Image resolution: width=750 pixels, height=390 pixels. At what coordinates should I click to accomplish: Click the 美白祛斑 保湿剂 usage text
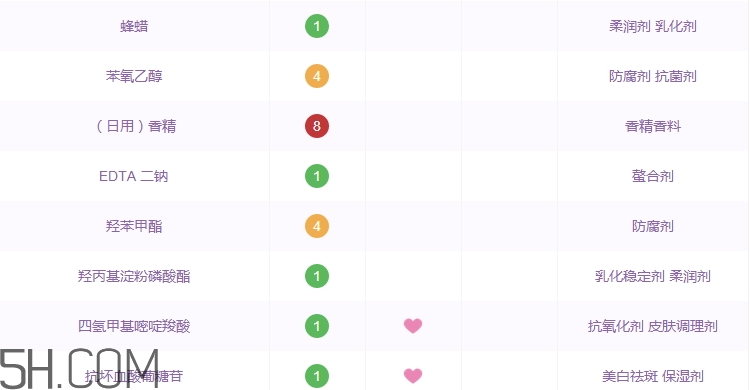click(x=652, y=376)
